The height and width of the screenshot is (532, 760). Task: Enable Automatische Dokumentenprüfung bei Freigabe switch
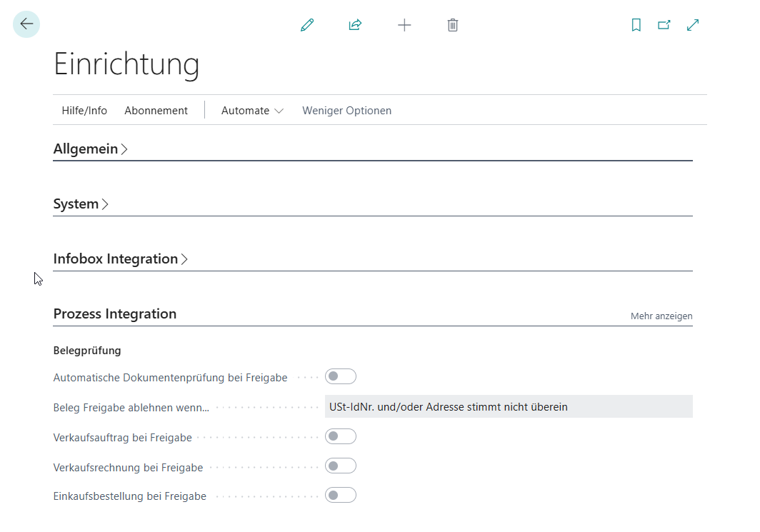(x=341, y=376)
